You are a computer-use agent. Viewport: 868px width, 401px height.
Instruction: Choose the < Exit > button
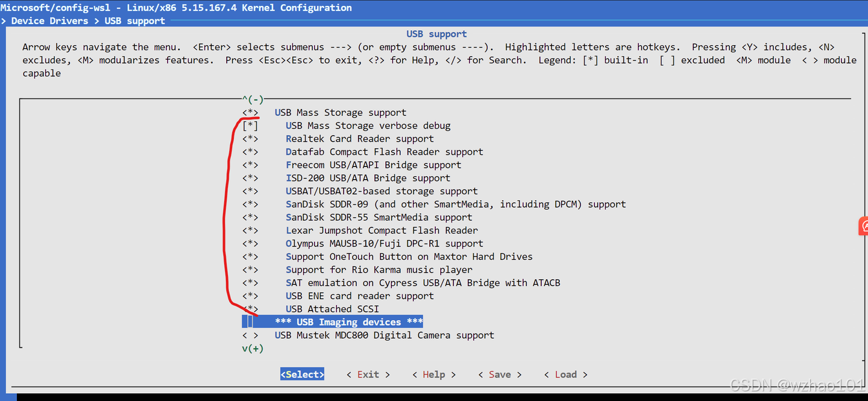(368, 374)
